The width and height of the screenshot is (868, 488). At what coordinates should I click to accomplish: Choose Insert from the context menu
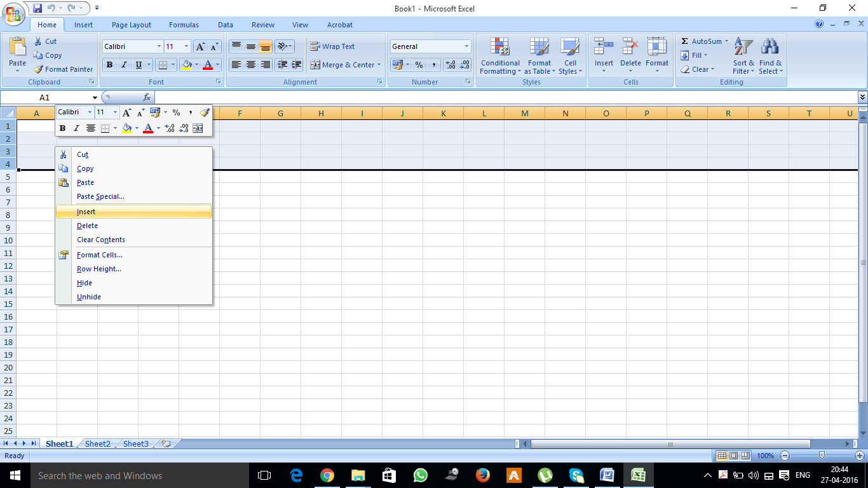pos(133,212)
